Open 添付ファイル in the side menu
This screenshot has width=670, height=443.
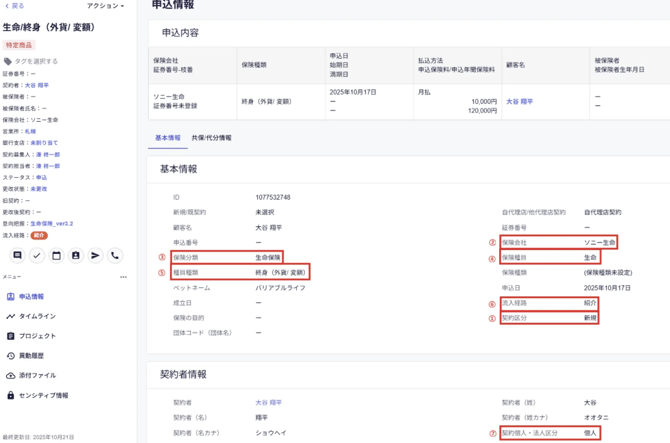[x=37, y=376]
